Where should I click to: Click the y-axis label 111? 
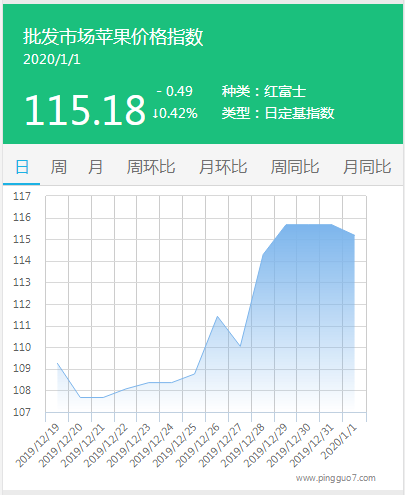click(22, 325)
